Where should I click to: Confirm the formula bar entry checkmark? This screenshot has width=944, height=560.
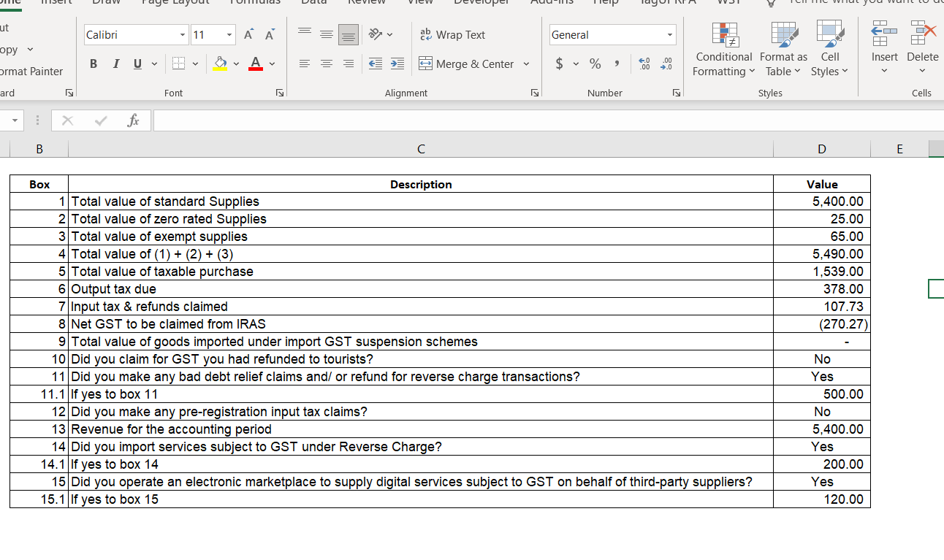(101, 121)
